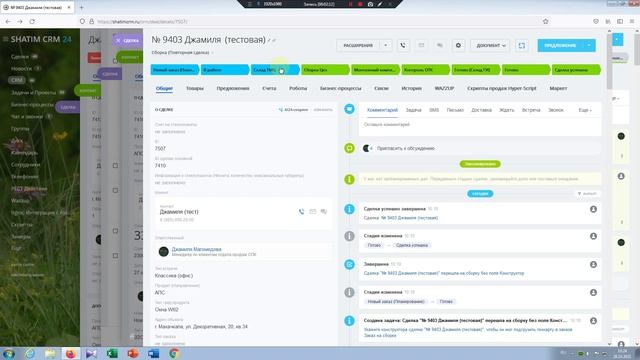Viewport: 640px width, 360px height.
Task: Open CRM item in left sidebar
Action: 17,80
